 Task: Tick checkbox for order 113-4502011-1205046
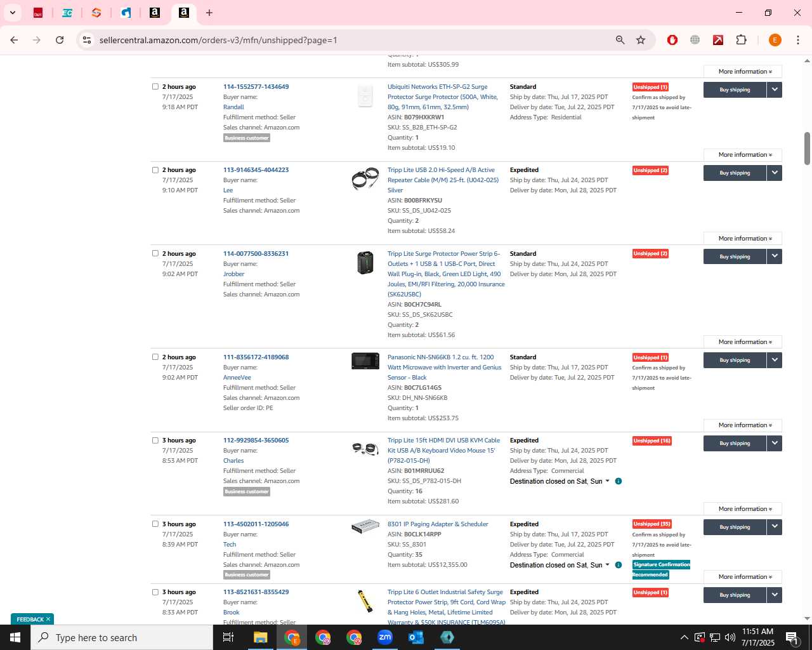point(155,524)
